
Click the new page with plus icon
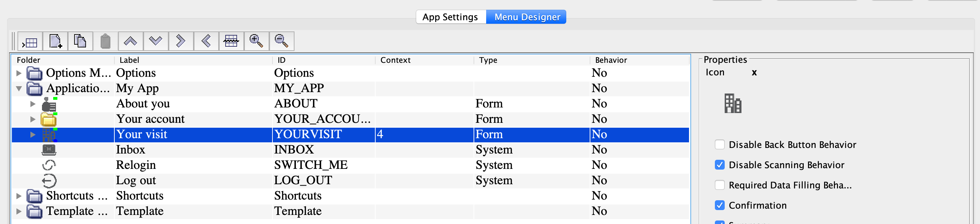click(55, 42)
